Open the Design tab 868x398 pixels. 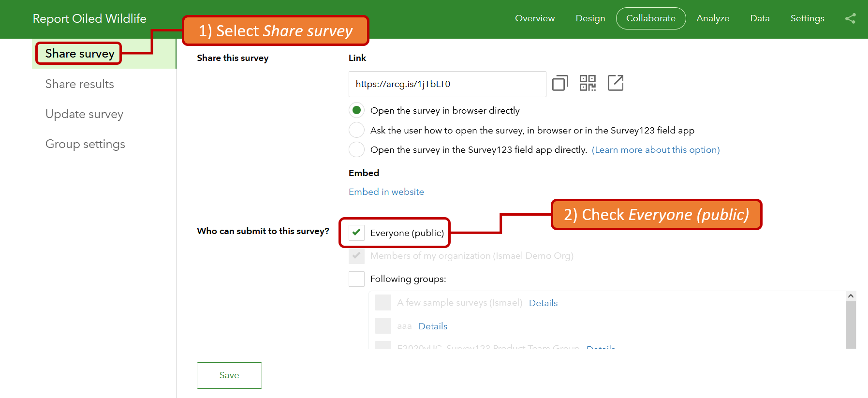tap(590, 18)
